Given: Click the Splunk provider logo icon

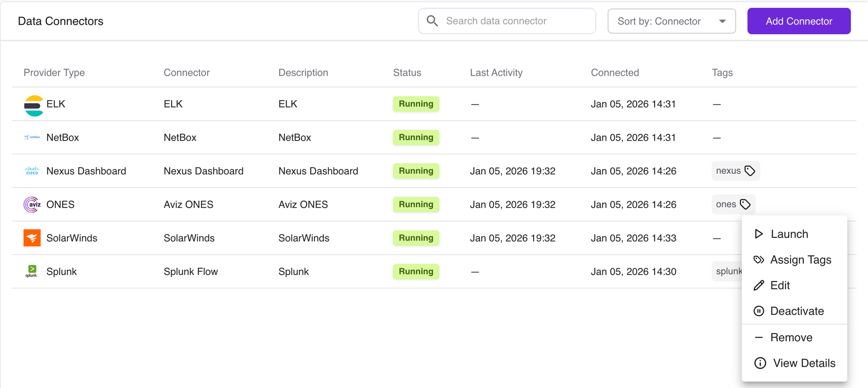Looking at the screenshot, I should point(32,271).
